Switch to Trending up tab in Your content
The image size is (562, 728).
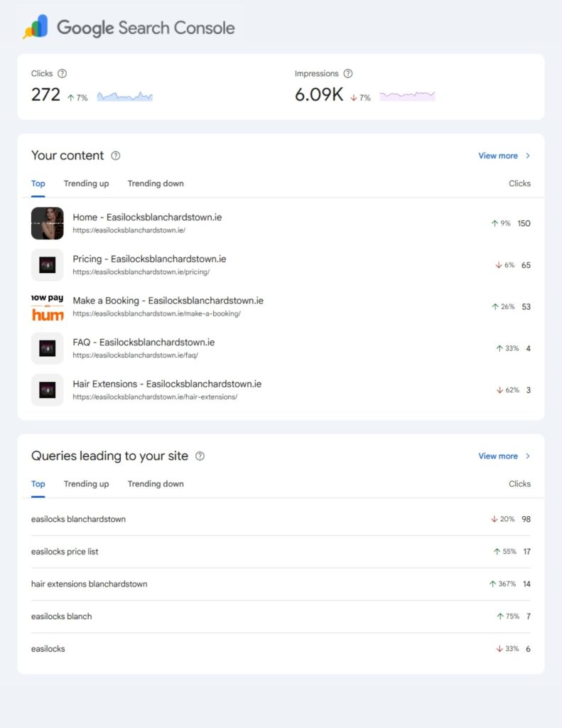(86, 183)
